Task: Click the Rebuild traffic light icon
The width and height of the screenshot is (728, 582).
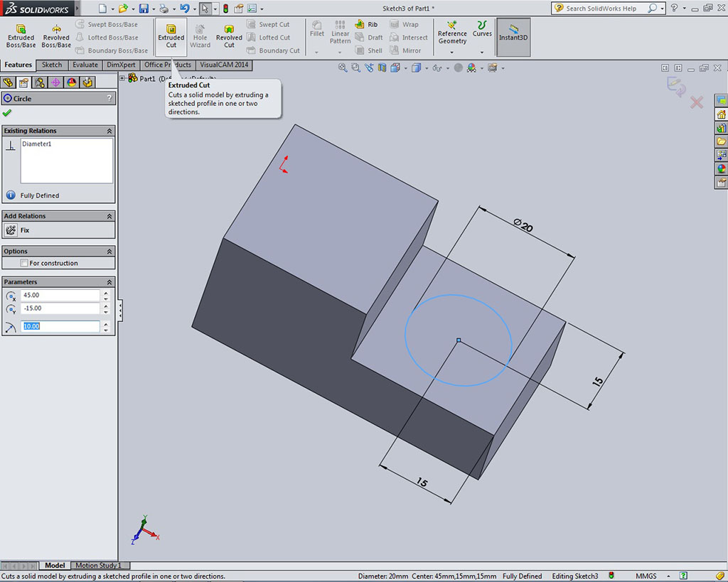Action: point(225,9)
